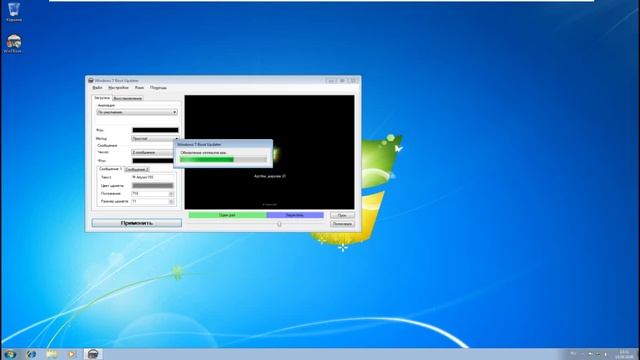Click the black boot animation preview
This screenshot has width=640, height=360.
tap(269, 152)
